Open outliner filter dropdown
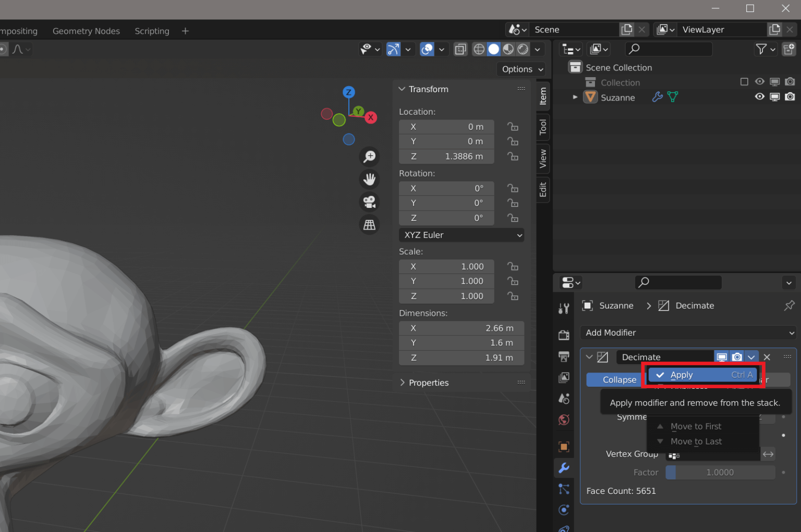The image size is (801, 532). (766, 49)
